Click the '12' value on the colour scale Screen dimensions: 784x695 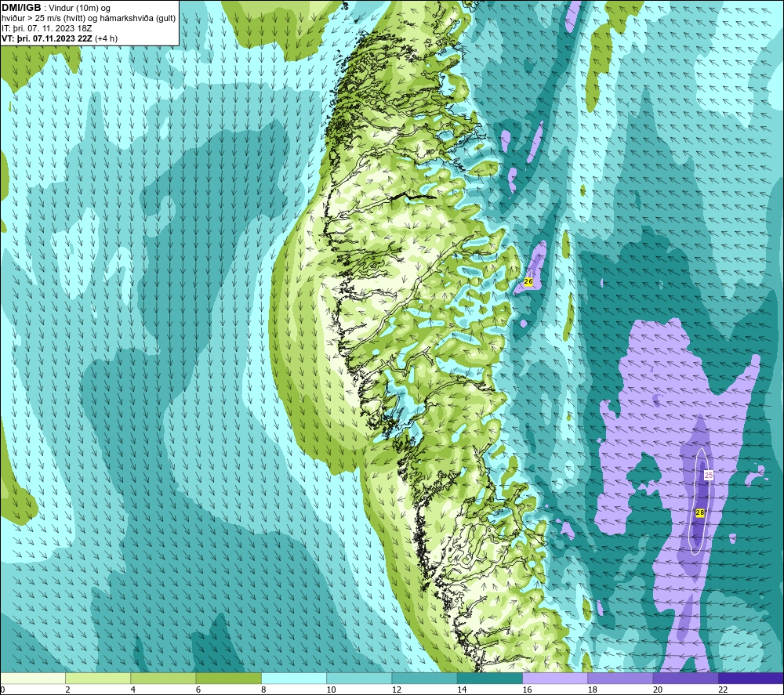tap(397, 690)
